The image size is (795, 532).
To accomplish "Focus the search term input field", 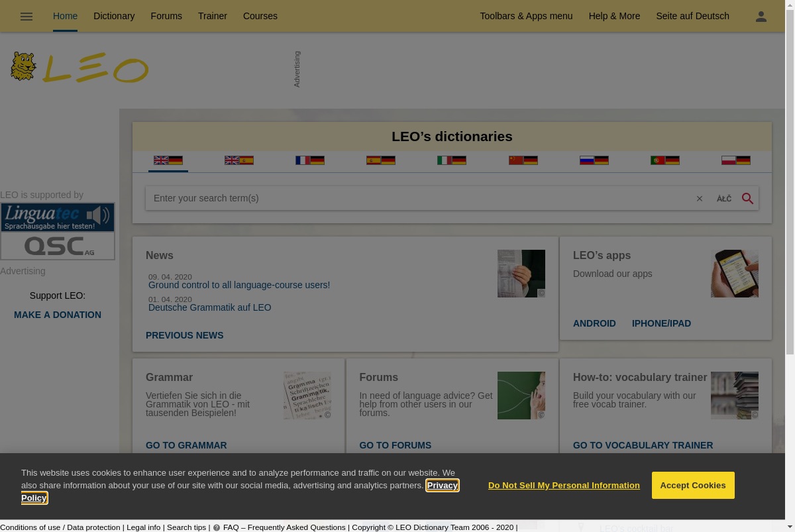I will (419, 198).
